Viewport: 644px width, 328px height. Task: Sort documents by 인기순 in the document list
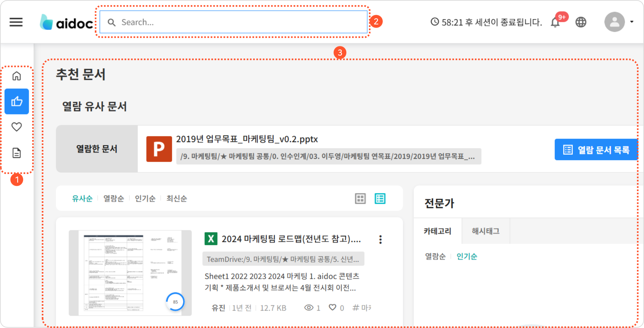(x=145, y=199)
